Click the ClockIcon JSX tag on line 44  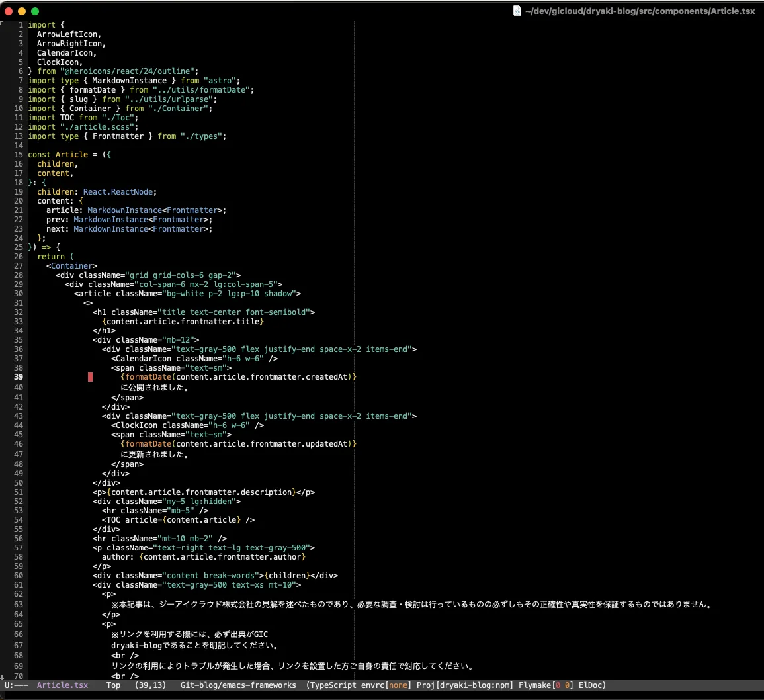[x=137, y=425]
